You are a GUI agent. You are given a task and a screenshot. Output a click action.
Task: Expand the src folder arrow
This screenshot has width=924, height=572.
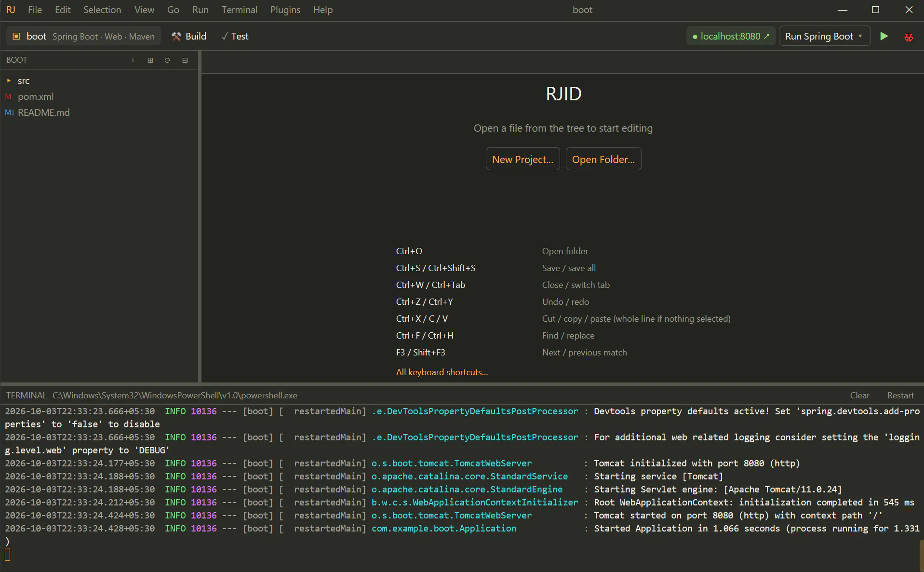tap(9, 81)
